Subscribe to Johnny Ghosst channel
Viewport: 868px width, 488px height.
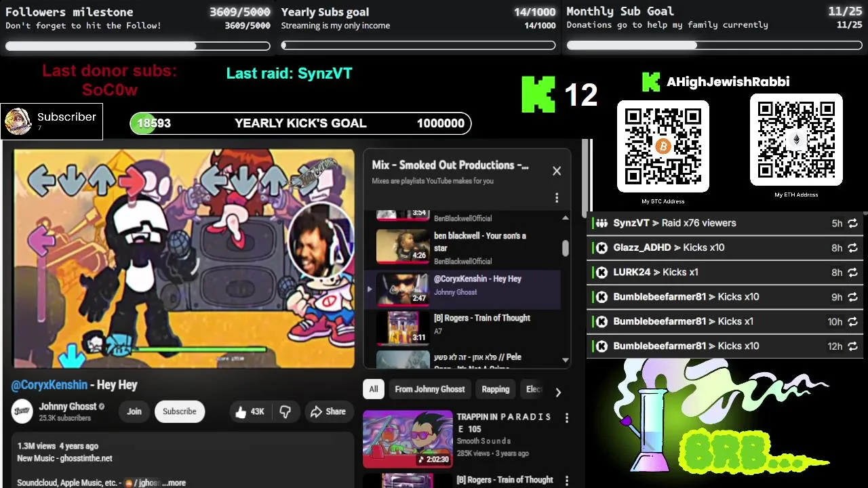(180, 411)
